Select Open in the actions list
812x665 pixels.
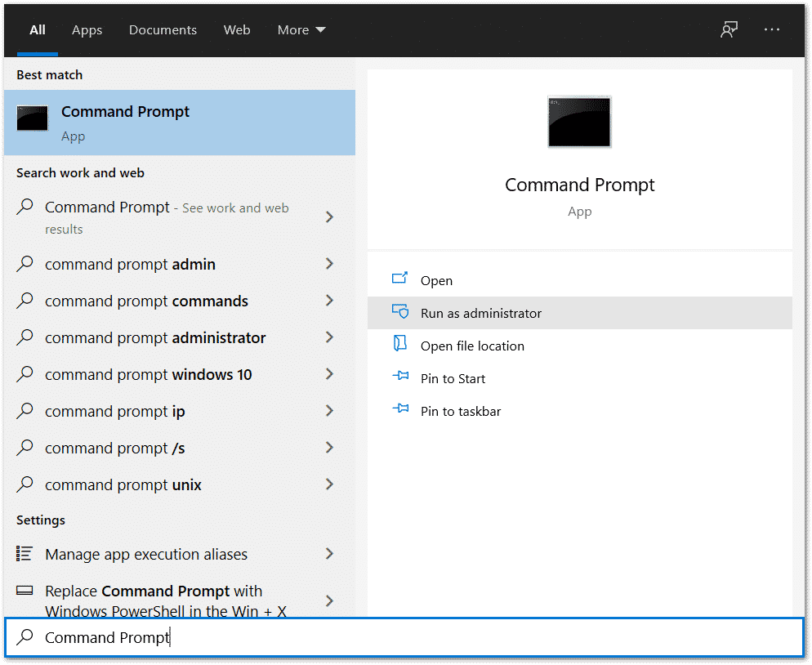[x=580, y=280]
